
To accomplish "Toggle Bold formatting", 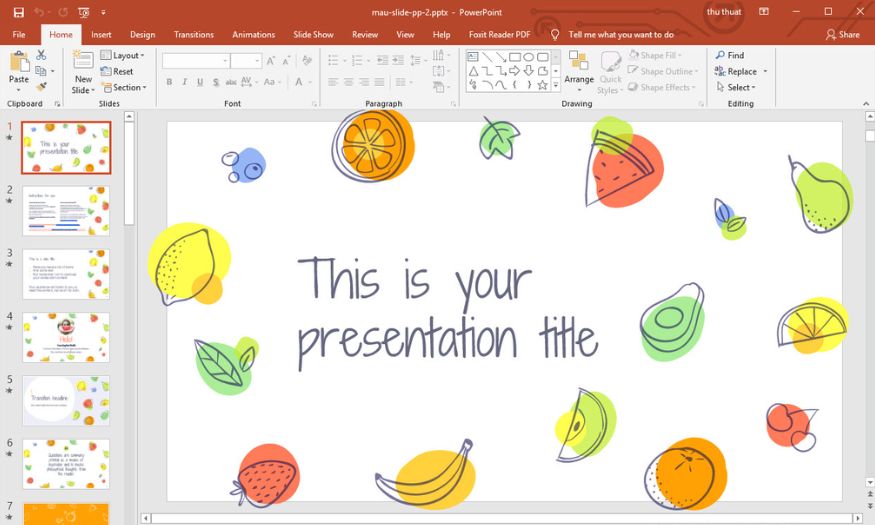I will pyautogui.click(x=169, y=82).
